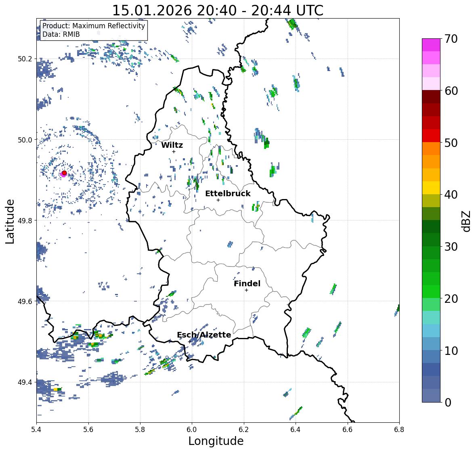
Task: Click the plot title date 15.01.2026
Action: pos(152,10)
